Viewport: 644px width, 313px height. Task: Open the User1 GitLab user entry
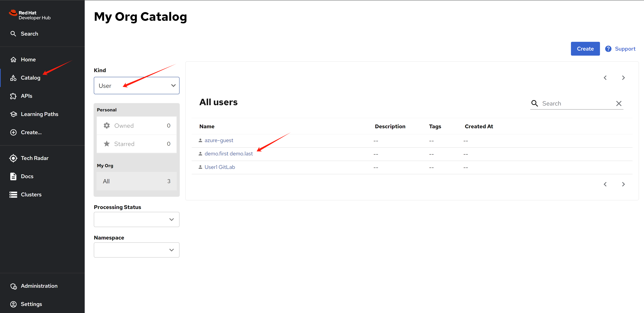[x=220, y=167]
